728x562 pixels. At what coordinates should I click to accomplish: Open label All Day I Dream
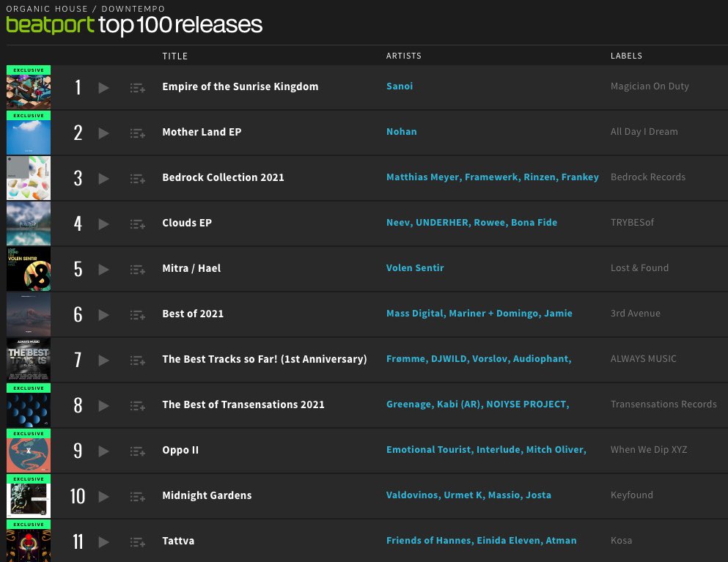coord(644,132)
